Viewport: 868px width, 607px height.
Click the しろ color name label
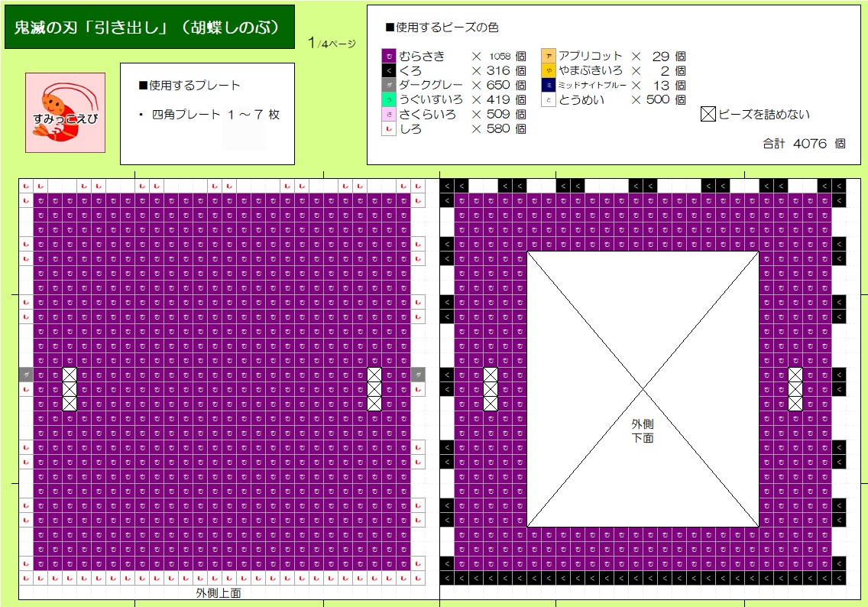pyautogui.click(x=410, y=128)
